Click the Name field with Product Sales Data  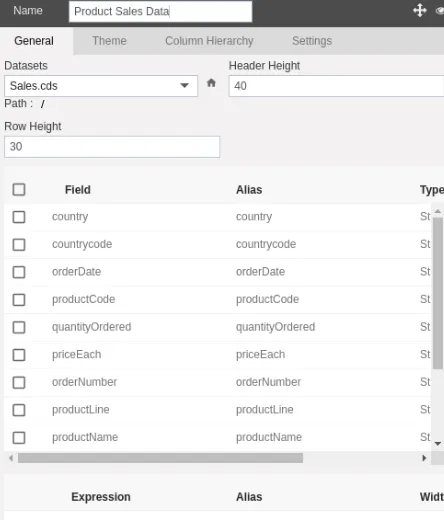160,11
